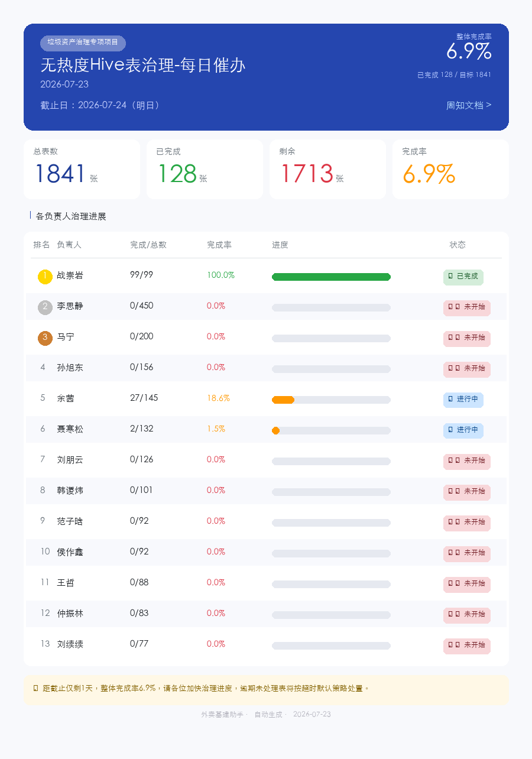The width and height of the screenshot is (532, 759).
Task: Click the 未开始 status badge for 刘朋云
Action: (467, 462)
